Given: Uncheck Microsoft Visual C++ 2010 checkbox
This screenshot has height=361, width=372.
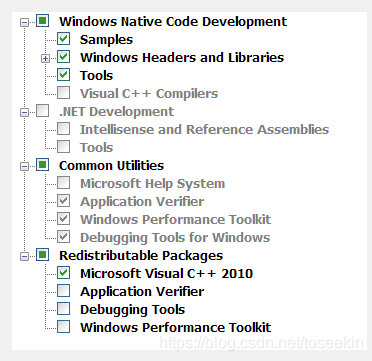Looking at the screenshot, I should [x=63, y=273].
